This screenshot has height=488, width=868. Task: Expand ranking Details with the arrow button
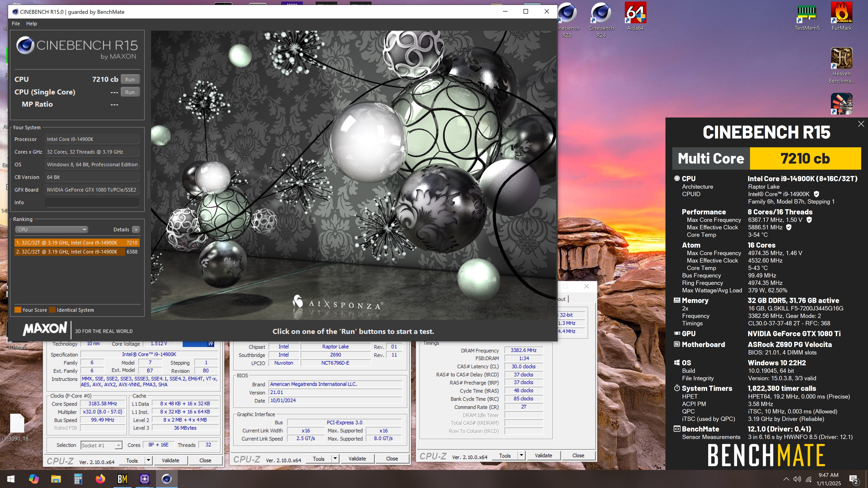click(x=136, y=229)
